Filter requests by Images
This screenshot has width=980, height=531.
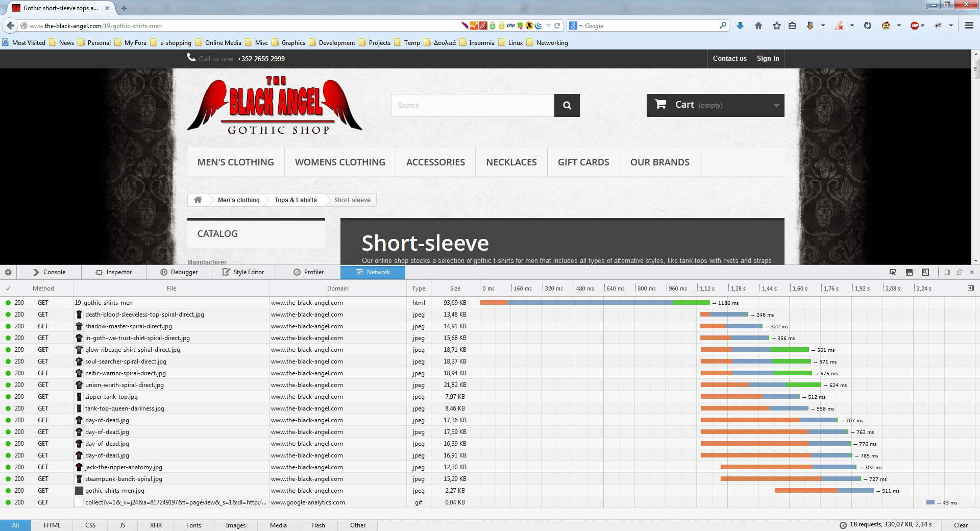(x=235, y=525)
